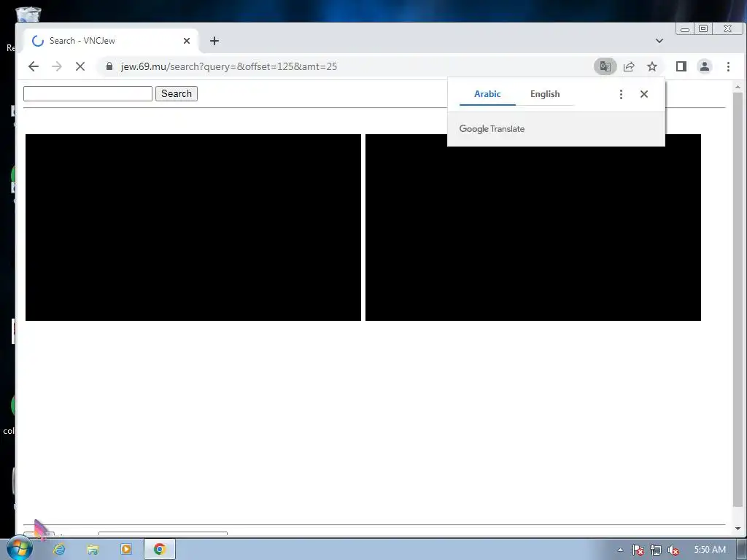Viewport: 747px width, 560px height.
Task: Click the Chrome taskbar button
Action: coord(160,550)
